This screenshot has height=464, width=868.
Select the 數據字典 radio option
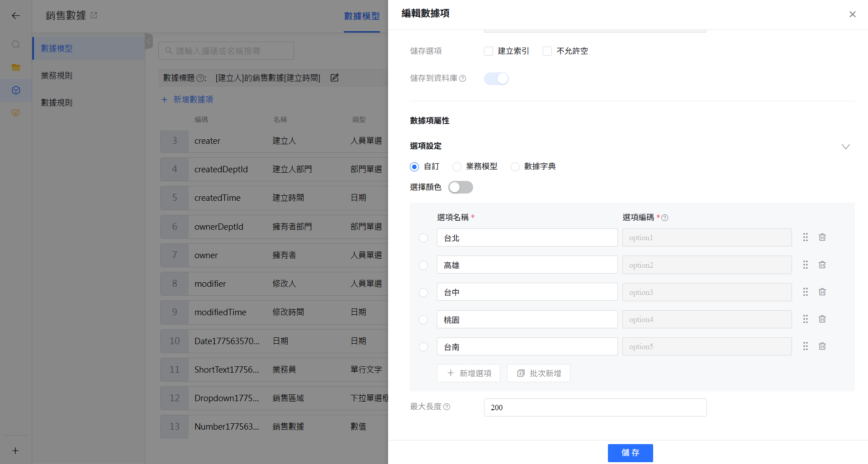tap(515, 167)
